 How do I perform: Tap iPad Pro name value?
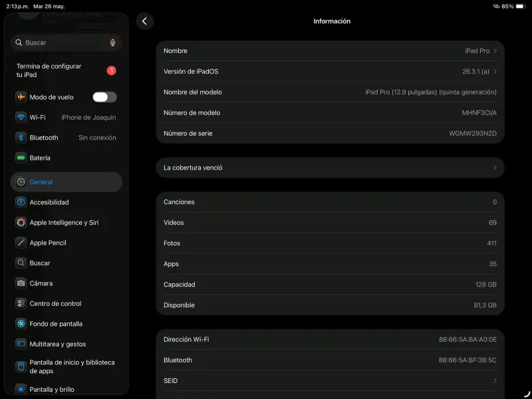point(477,51)
